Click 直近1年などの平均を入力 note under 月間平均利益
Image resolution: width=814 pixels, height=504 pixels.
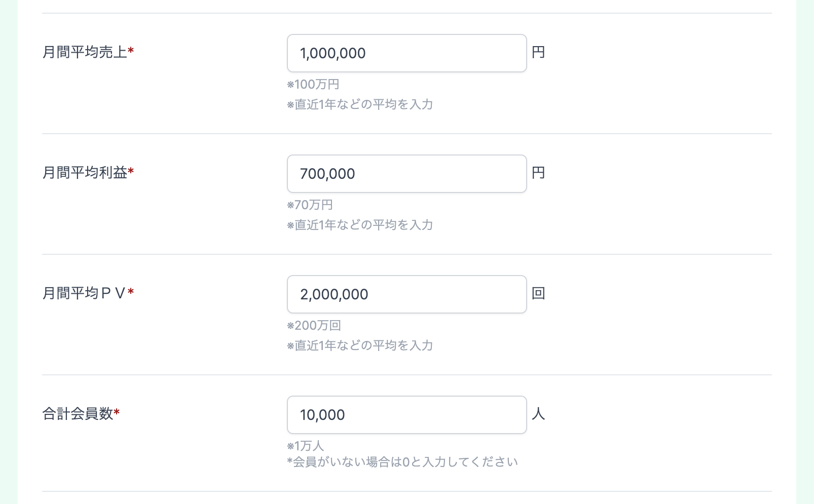360,225
